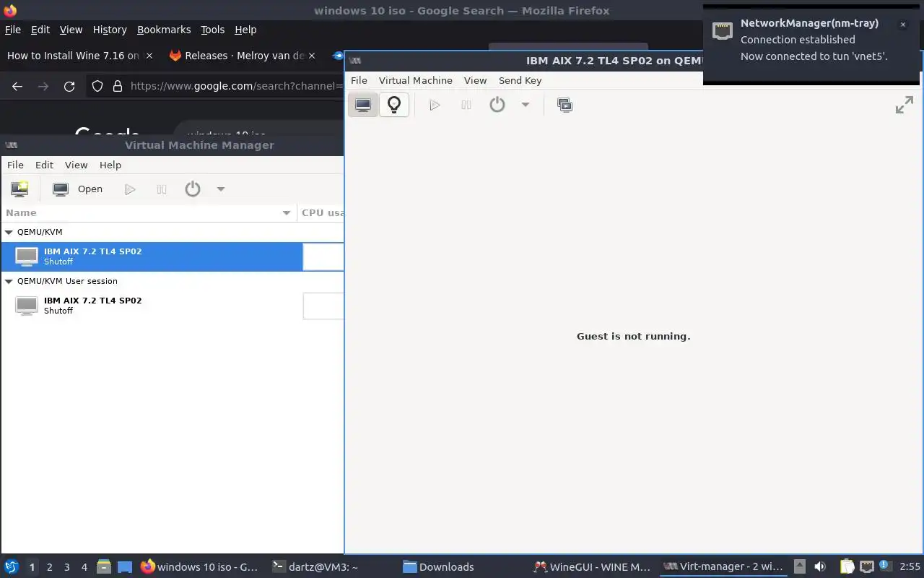
Task: Switch the AIX window to fullscreen with the expand icon
Action: (x=905, y=105)
